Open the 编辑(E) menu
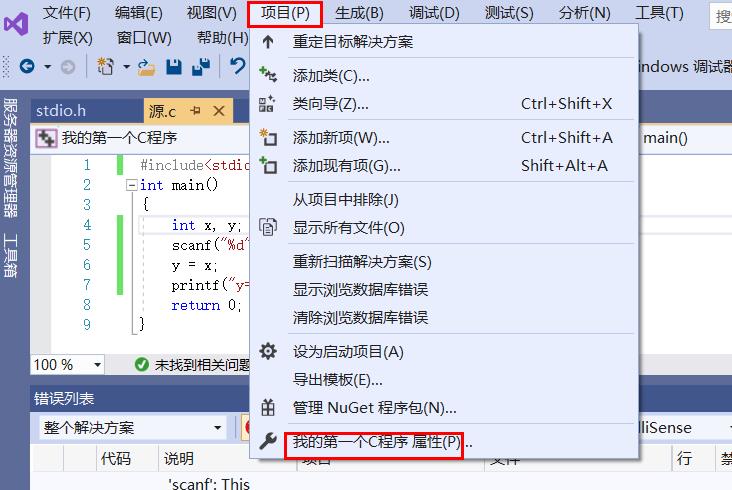Screen dimensions: 732x490 coord(139,13)
